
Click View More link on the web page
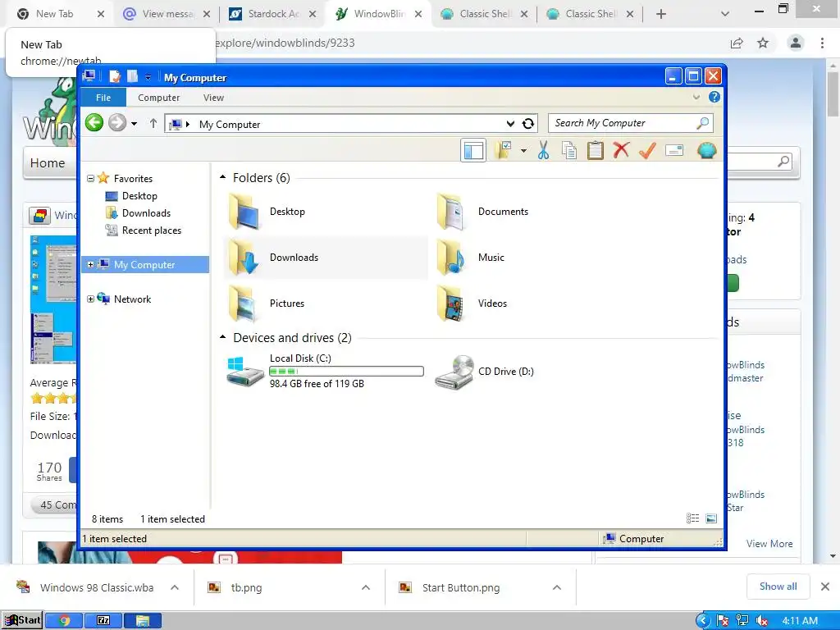coord(769,544)
